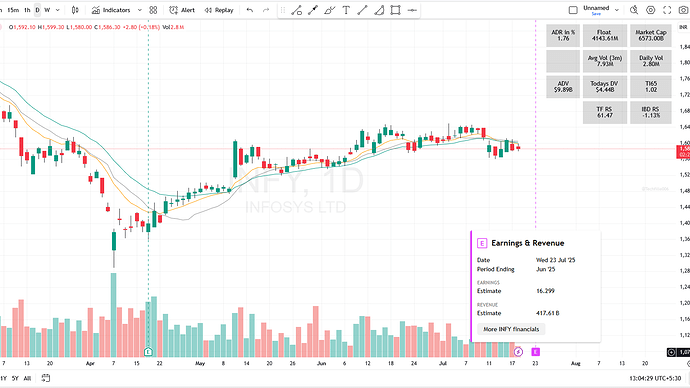Click More INFY financials button
Image resolution: width=690 pixels, height=388 pixels.
point(511,329)
